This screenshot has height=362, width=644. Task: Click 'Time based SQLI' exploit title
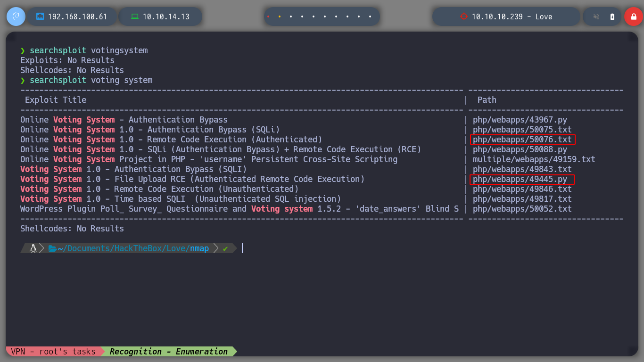pos(181,199)
